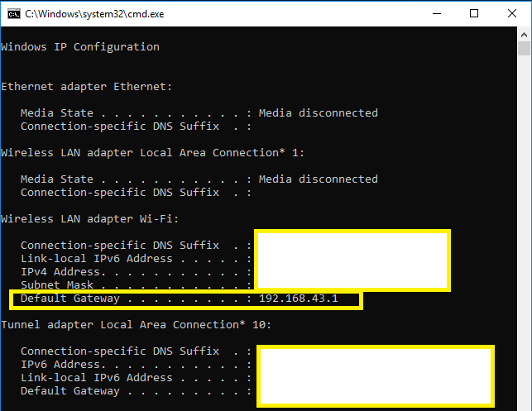Select Tunnel adapter Local Area Connection* 10 heading
The height and width of the screenshot is (411, 532).
coord(136,325)
